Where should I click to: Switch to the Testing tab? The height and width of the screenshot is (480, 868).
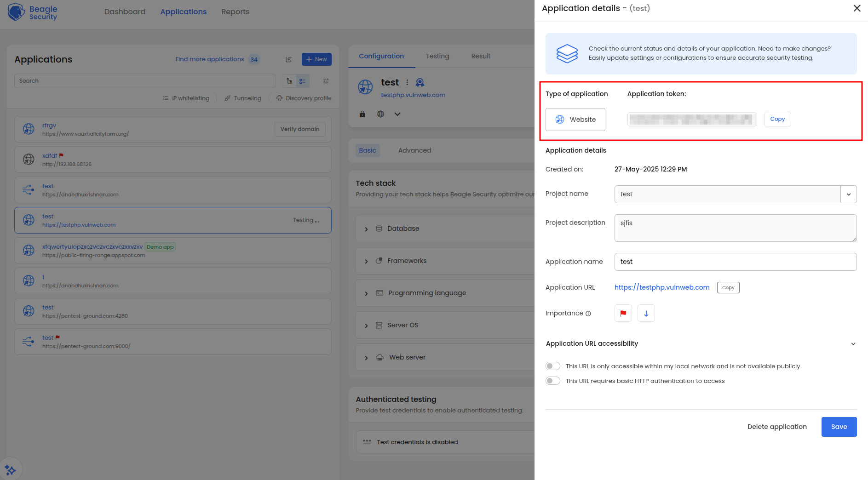point(437,56)
